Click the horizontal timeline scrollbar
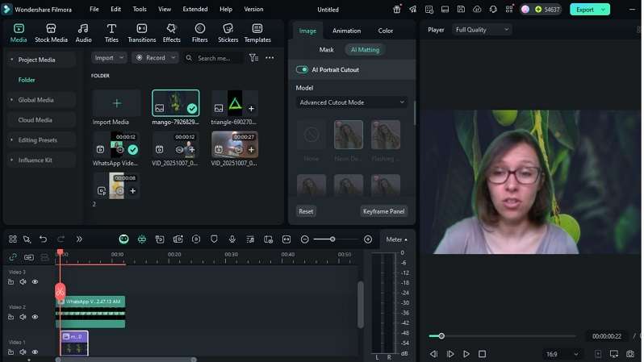 tap(126, 360)
